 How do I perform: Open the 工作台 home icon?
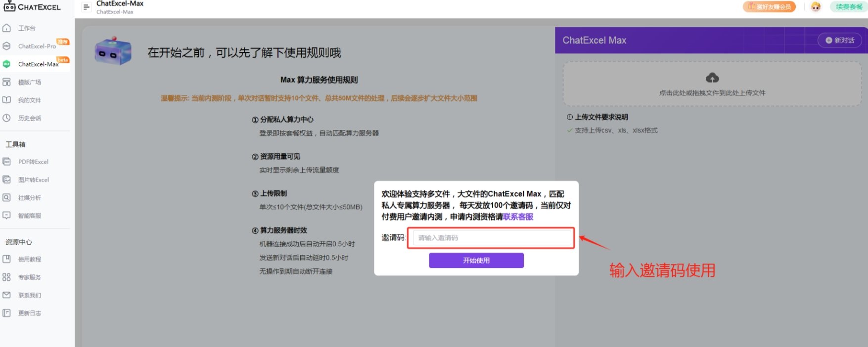coord(7,28)
